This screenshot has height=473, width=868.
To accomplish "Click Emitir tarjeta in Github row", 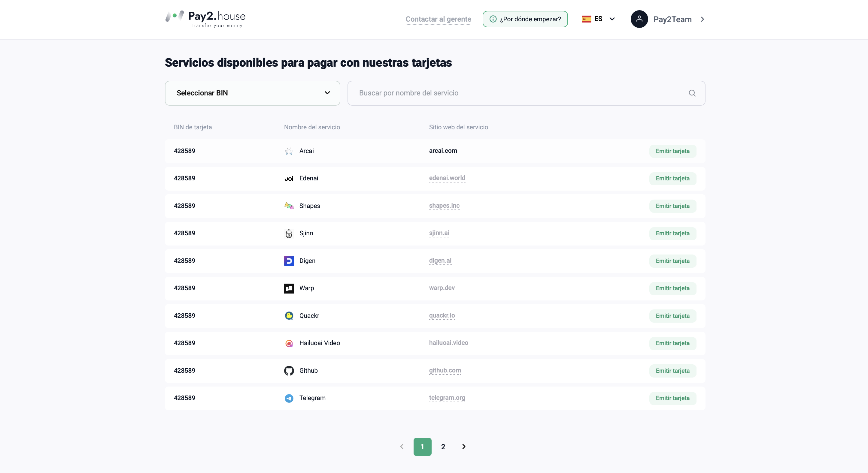I will [x=672, y=371].
